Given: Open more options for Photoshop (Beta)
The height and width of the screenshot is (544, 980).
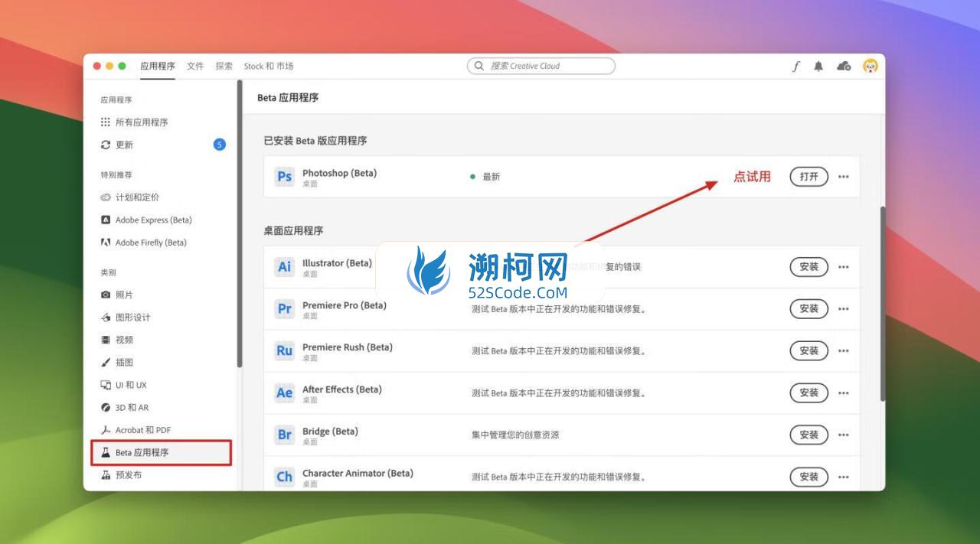Looking at the screenshot, I should tap(844, 177).
